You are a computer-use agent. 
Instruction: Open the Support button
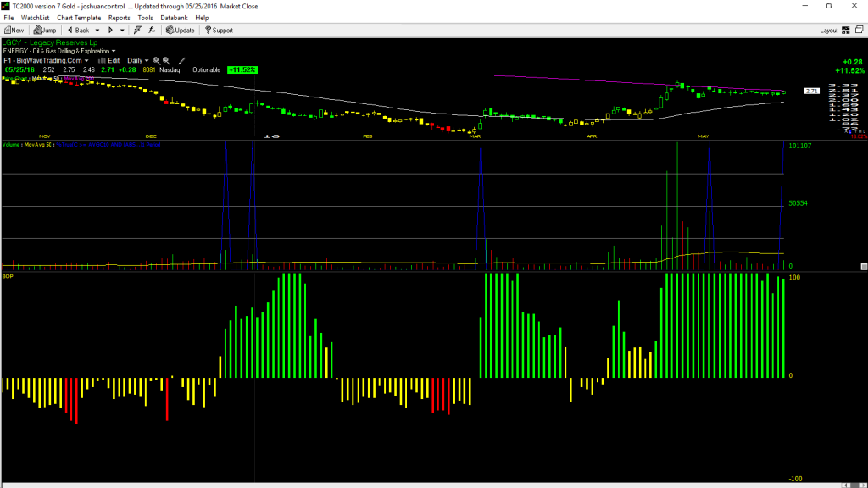click(220, 30)
